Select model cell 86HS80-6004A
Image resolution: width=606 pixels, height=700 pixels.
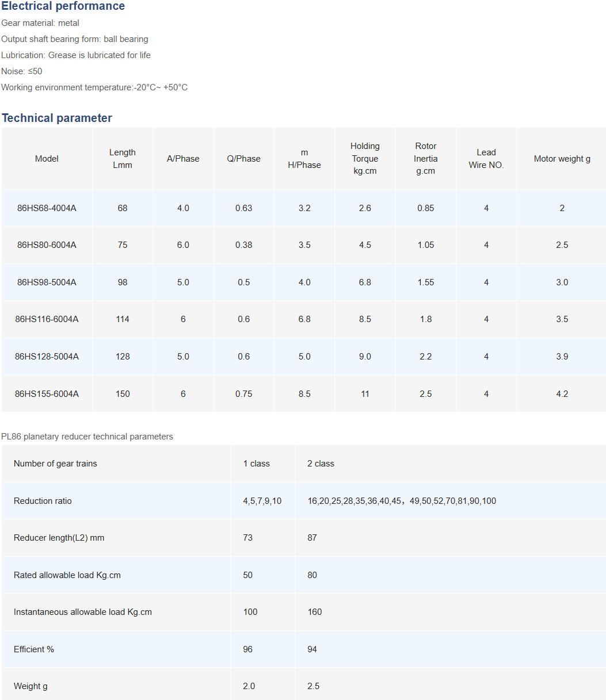point(47,245)
